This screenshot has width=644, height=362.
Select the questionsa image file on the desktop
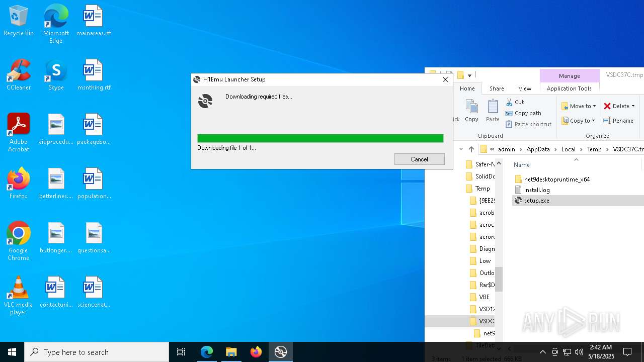click(94, 238)
